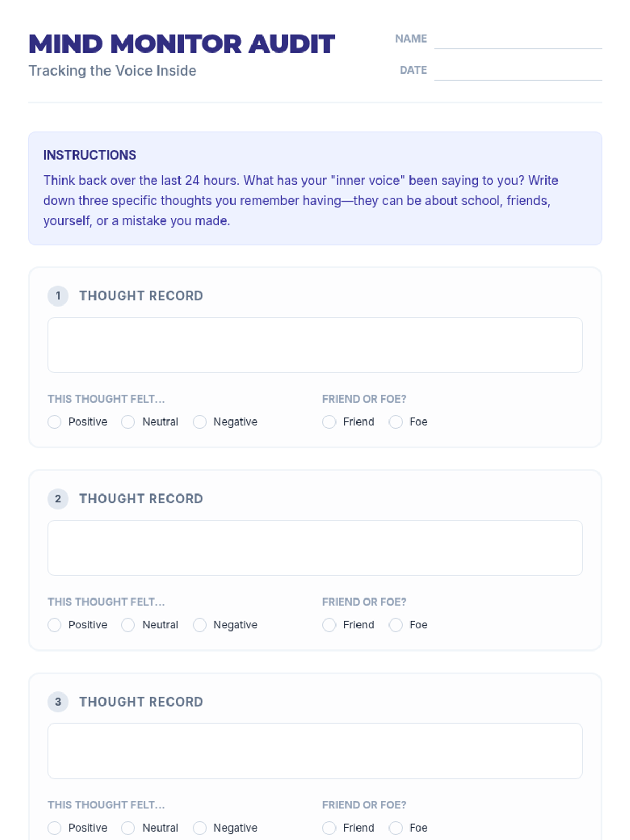Choose Neutral for thought record 2
Image resolution: width=630 pixels, height=840 pixels.
(128, 625)
